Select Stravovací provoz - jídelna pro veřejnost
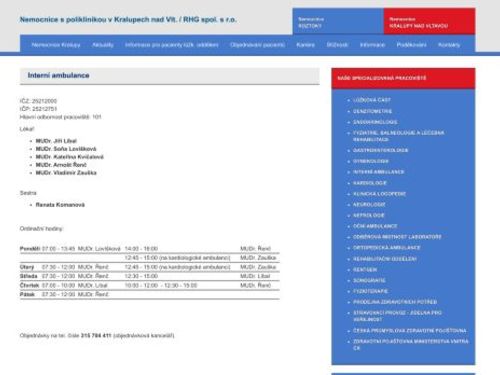The height and width of the screenshot is (375, 500). (397, 316)
